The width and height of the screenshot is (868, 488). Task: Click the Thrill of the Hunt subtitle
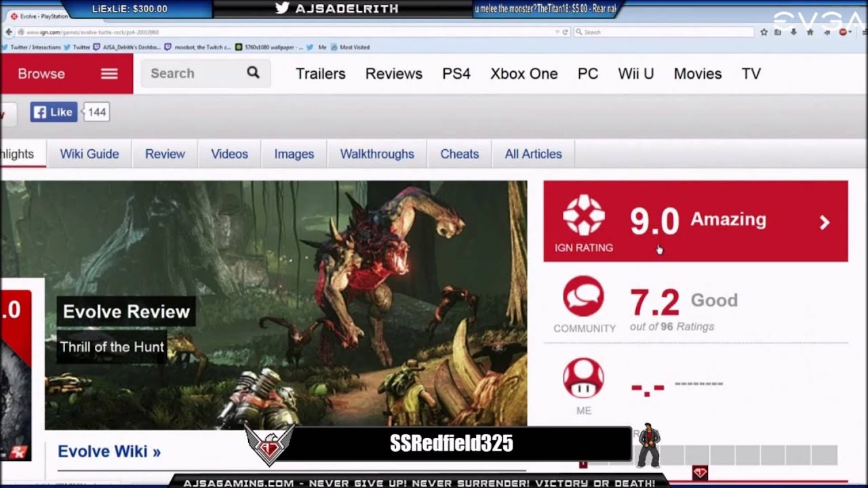pos(112,347)
